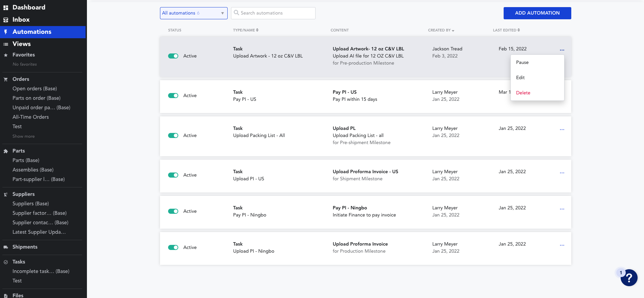Select Pause from the context menu
This screenshot has height=298, width=644.
tap(522, 62)
